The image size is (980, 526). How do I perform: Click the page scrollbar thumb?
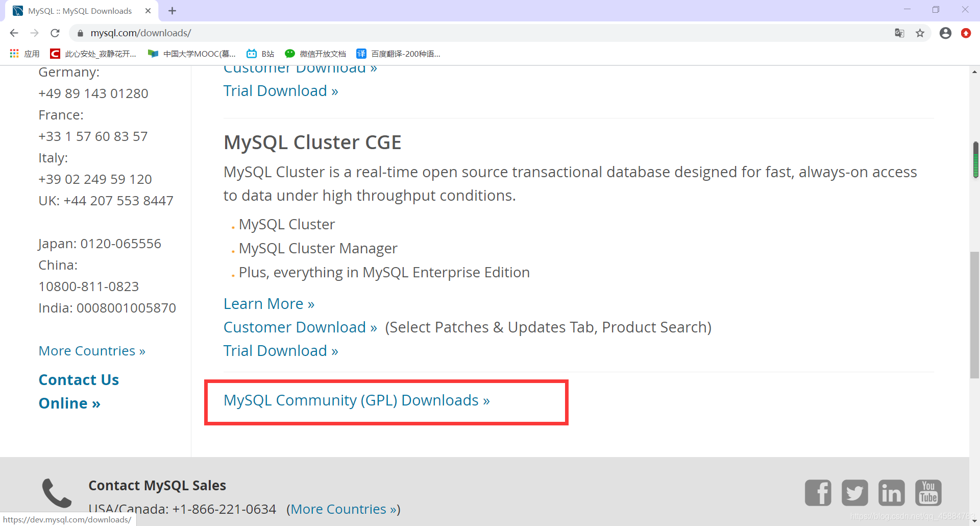click(975, 315)
